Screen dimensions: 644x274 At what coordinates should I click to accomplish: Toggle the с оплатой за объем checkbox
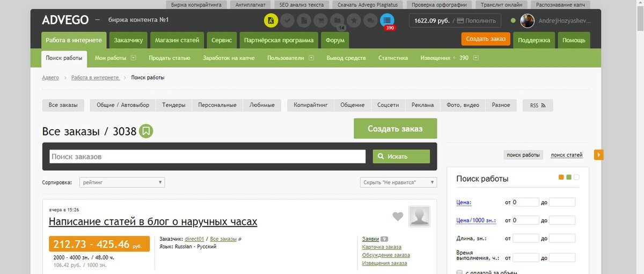(459, 272)
